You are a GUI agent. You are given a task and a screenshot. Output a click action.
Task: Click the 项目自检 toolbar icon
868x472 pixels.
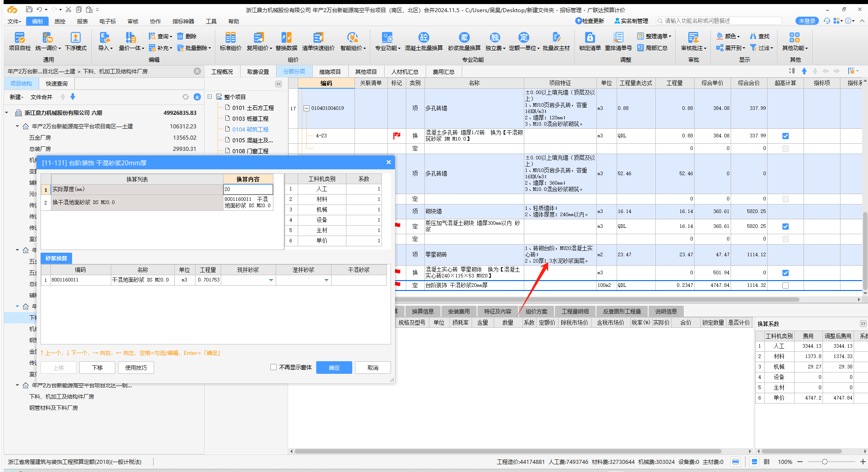point(19,41)
